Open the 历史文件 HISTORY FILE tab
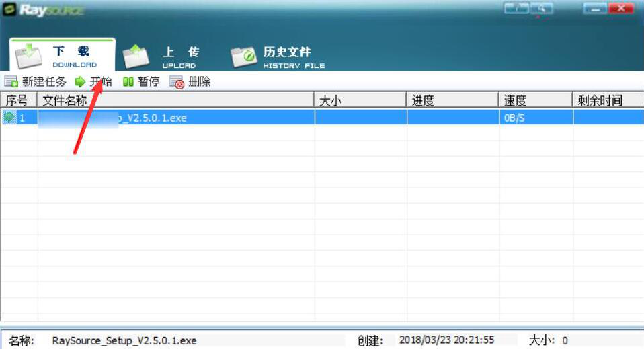 [278, 56]
